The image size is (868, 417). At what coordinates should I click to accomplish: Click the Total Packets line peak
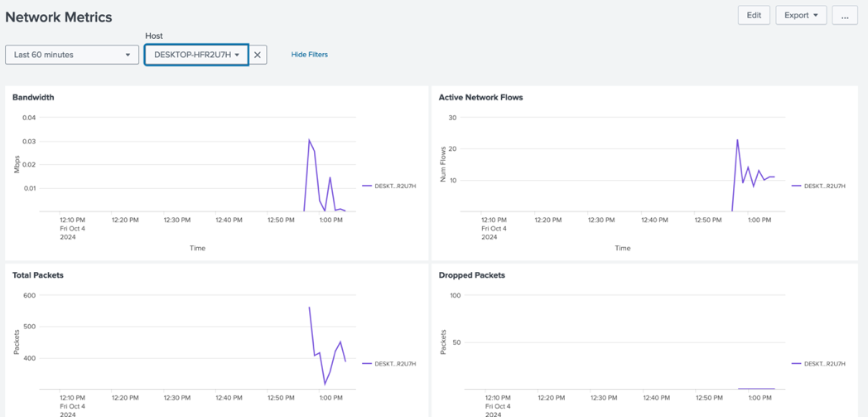[309, 308]
